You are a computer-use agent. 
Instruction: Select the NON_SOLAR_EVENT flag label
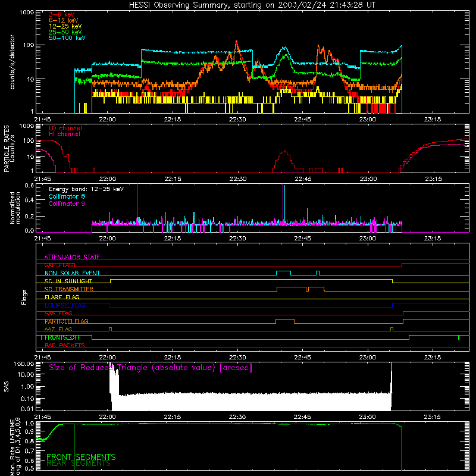tap(72, 273)
